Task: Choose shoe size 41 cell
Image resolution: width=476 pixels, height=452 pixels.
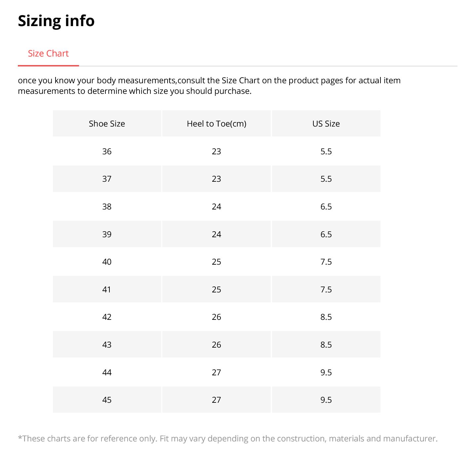Action: point(107,289)
